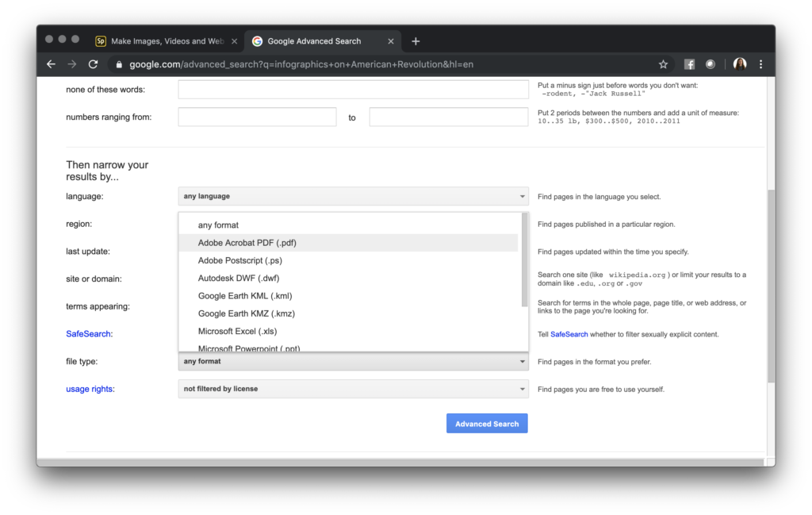Viewport: 812px width, 515px height.
Task: Click the file type list scrollbar
Action: coord(524,260)
